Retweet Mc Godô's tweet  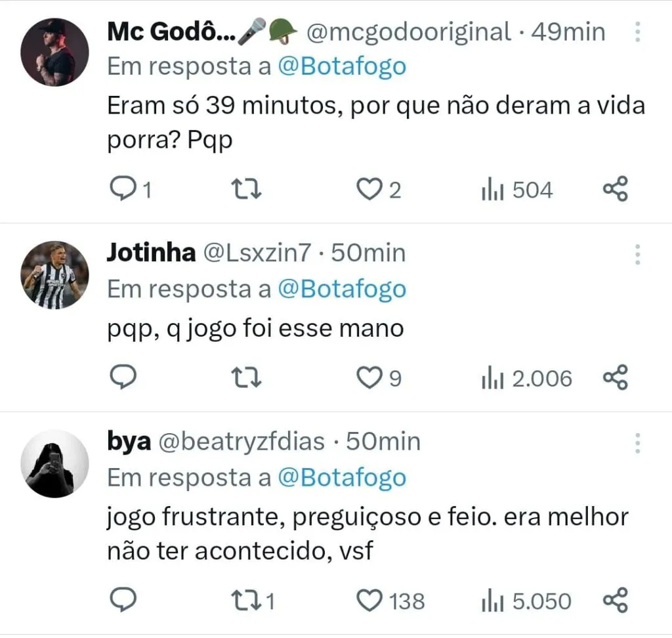point(248,190)
